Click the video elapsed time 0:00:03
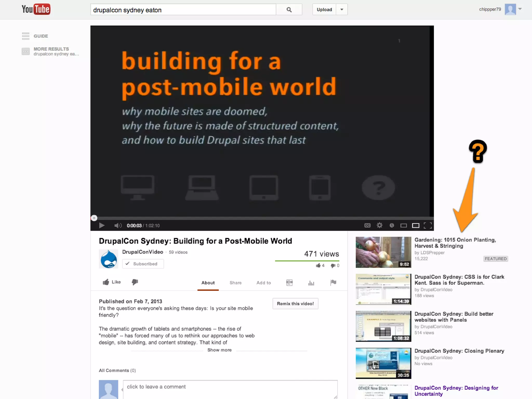This screenshot has height=399, width=532. tap(134, 225)
